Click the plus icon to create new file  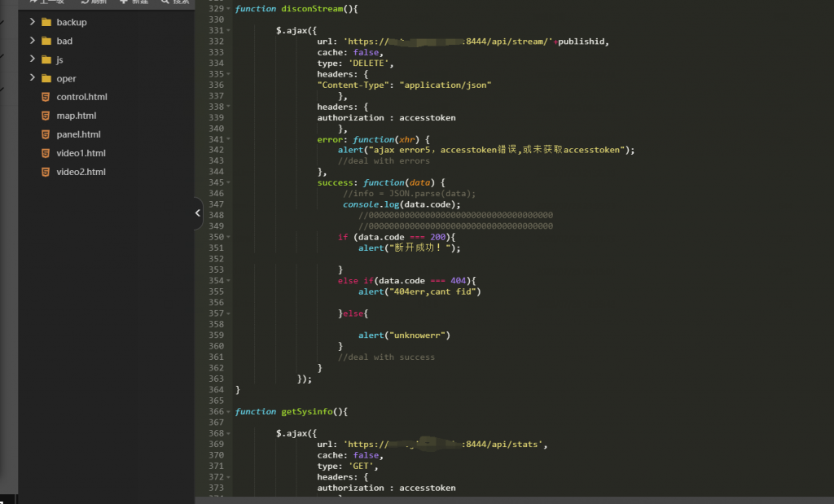click(124, 2)
